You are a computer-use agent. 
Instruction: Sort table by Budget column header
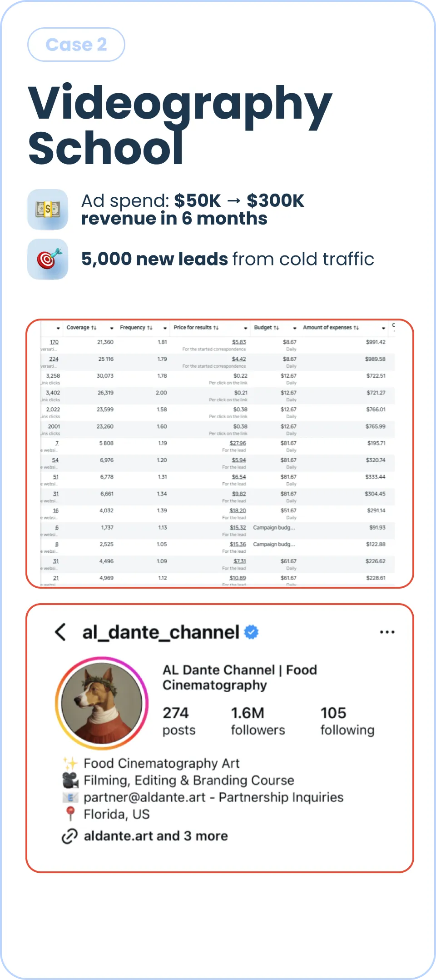click(x=267, y=328)
